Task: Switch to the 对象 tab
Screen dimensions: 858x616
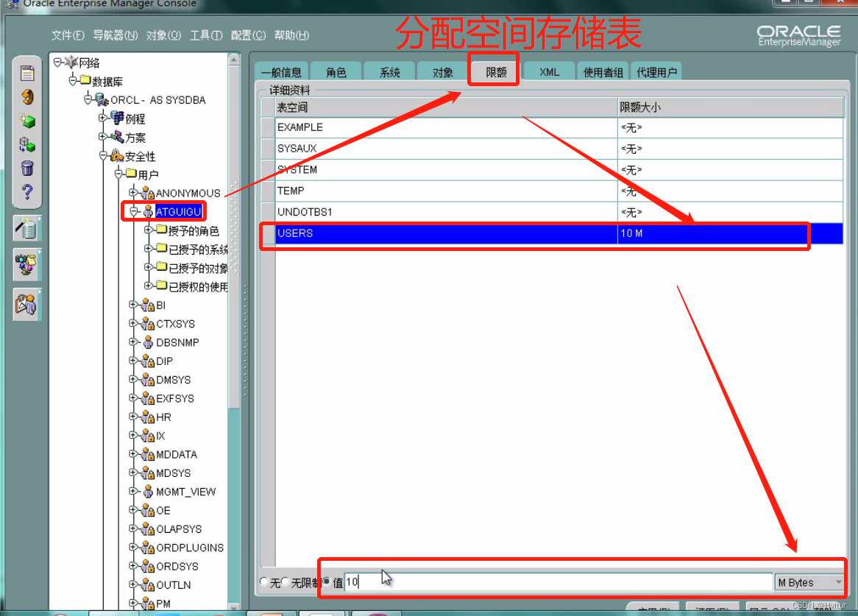Action: 443,72
